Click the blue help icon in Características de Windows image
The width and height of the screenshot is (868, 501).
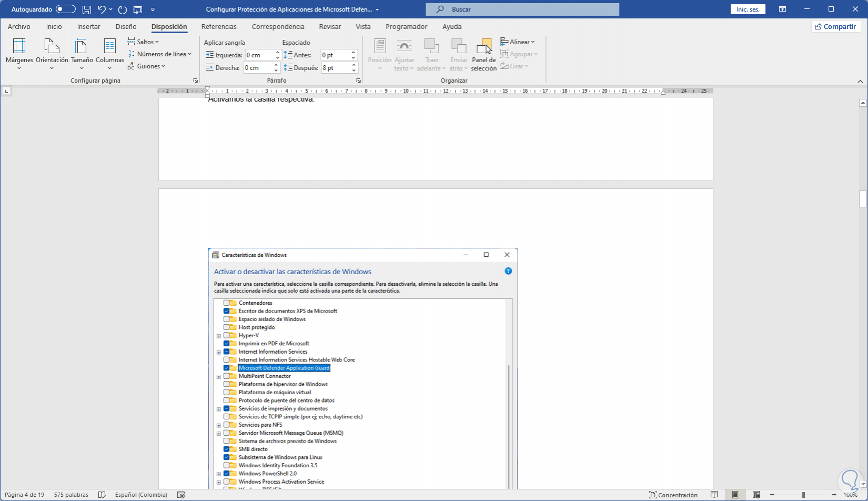(508, 271)
